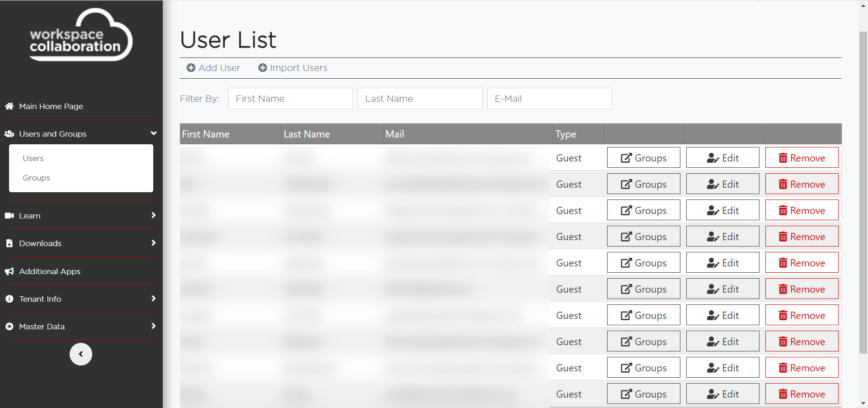Click the file download icon beside Downloads

tap(9, 243)
